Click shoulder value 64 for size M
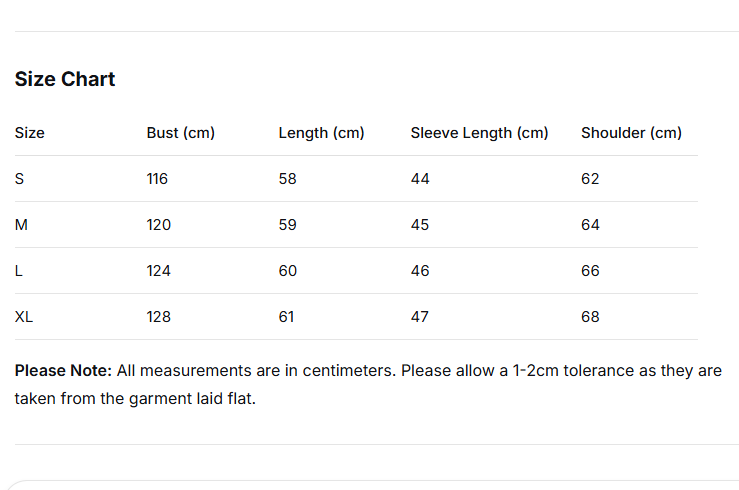The image size is (739, 490). pyautogui.click(x=590, y=225)
